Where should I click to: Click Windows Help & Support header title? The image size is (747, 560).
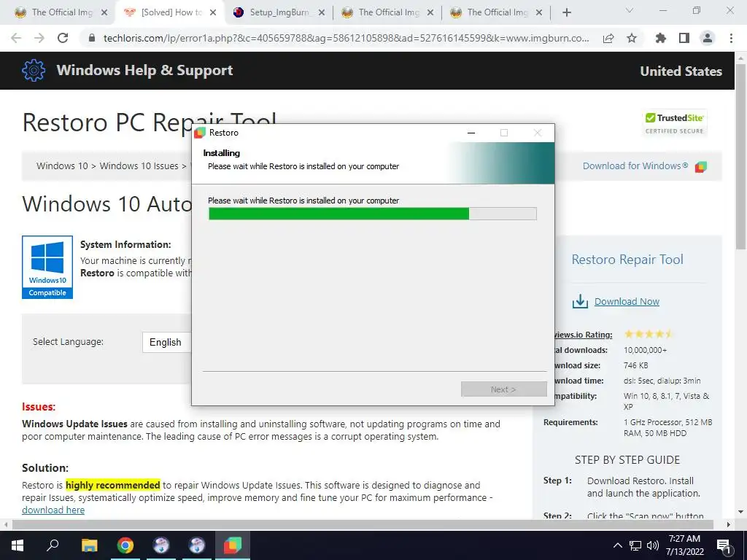(x=145, y=71)
